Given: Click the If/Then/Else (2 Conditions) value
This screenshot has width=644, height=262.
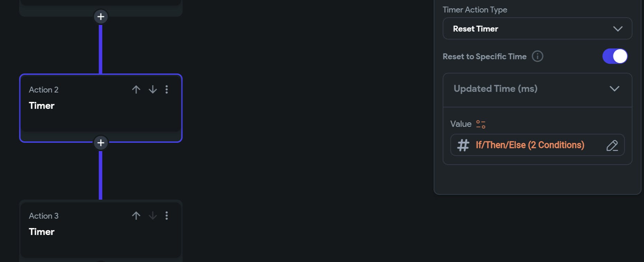Looking at the screenshot, I should click(530, 145).
